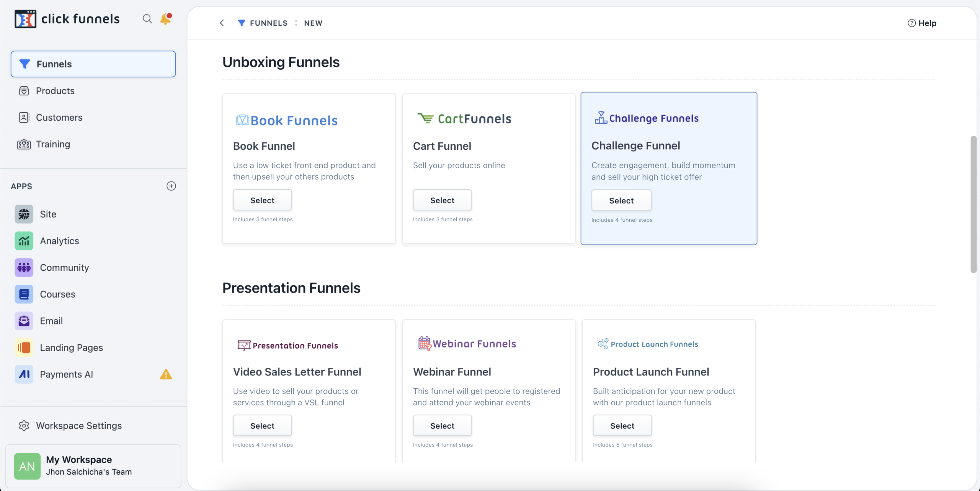Click the Community people icon
Image resolution: width=980 pixels, height=491 pixels.
[24, 267]
